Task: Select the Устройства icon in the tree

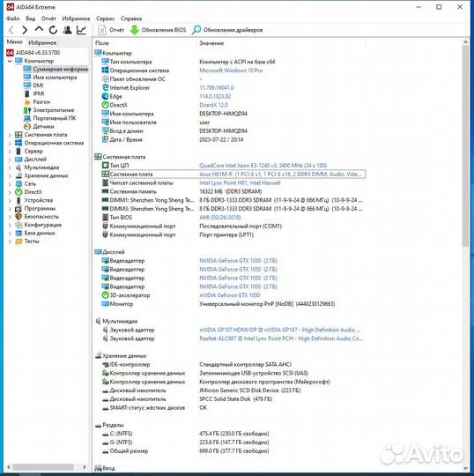Action: [19, 200]
